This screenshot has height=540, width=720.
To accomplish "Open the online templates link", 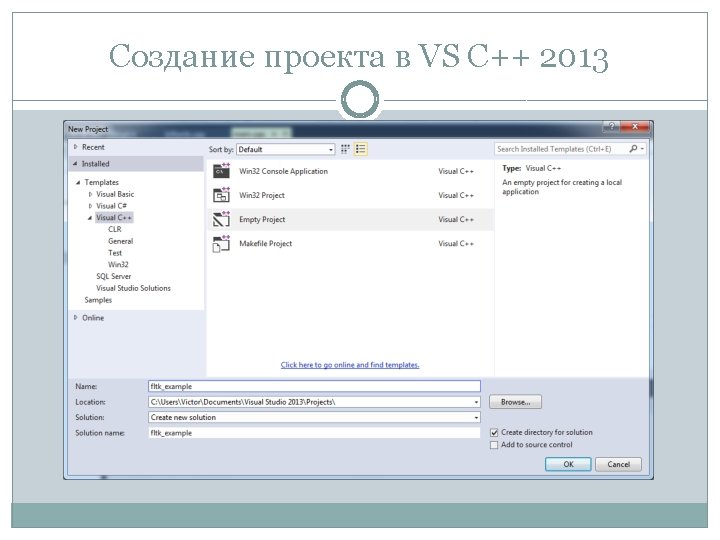I will coord(350,365).
